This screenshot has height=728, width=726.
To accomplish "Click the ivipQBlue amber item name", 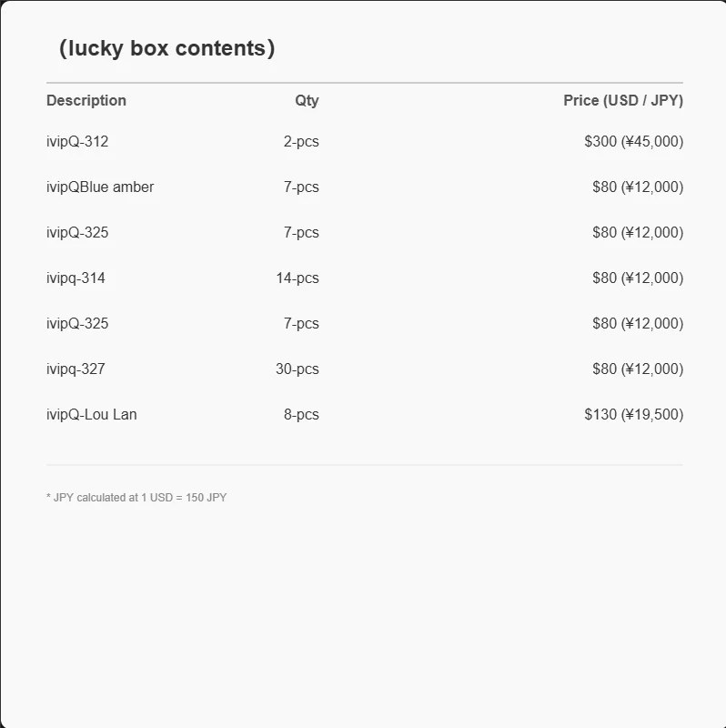I will (100, 187).
